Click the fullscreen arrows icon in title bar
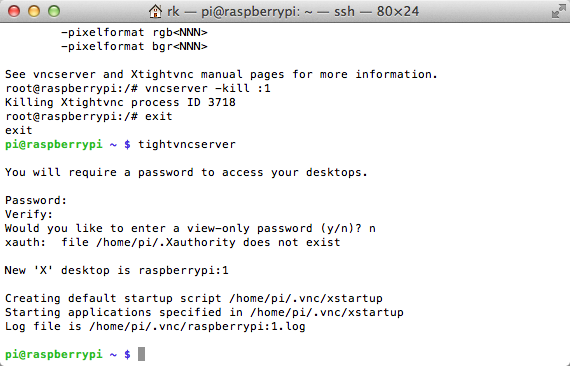 point(558,12)
